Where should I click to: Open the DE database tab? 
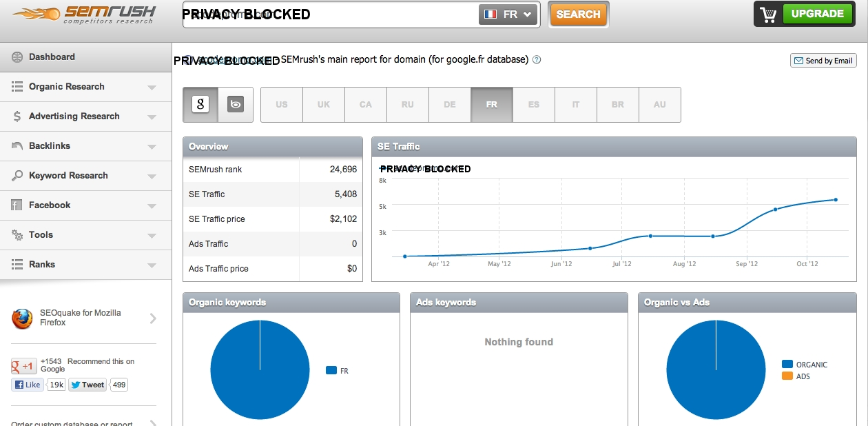point(450,105)
